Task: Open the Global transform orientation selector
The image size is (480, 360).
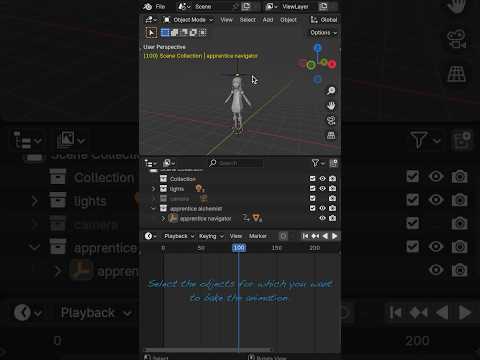Action: tap(324, 20)
